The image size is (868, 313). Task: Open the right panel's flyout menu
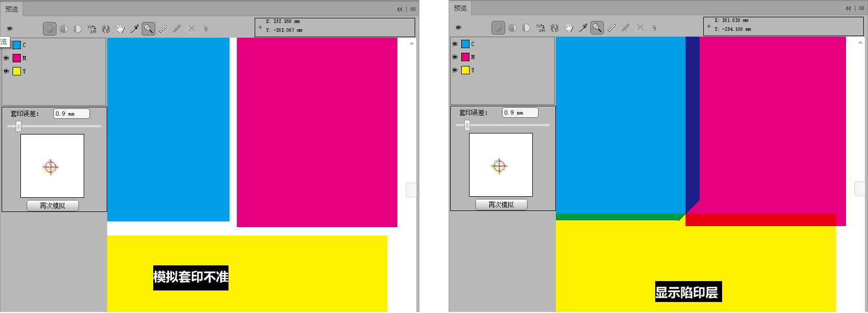coord(862,8)
